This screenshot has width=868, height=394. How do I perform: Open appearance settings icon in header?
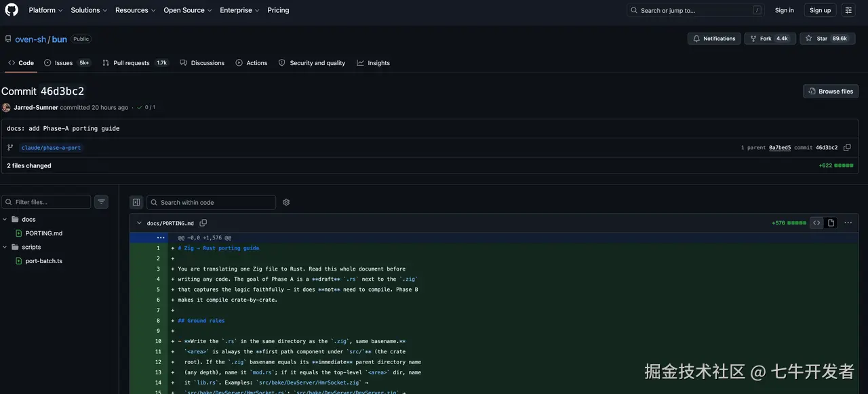tap(848, 10)
